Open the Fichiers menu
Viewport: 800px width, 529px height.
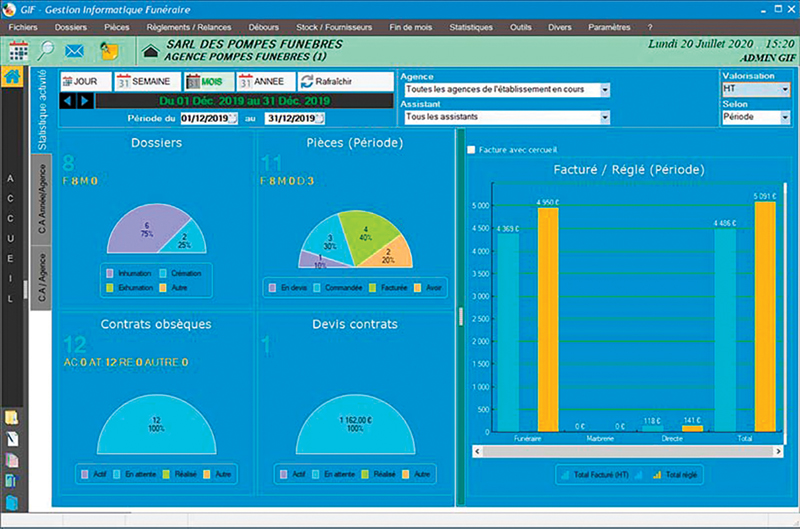(23, 27)
